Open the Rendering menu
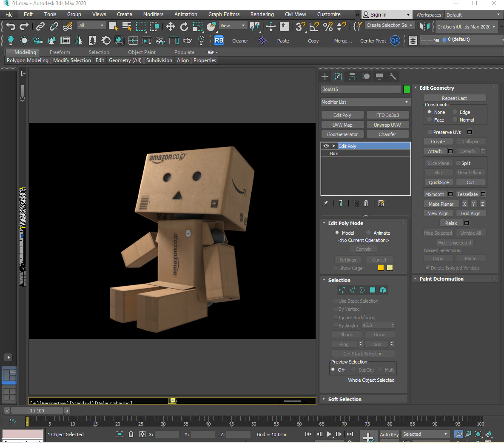The width and height of the screenshot is (504, 443). click(262, 14)
